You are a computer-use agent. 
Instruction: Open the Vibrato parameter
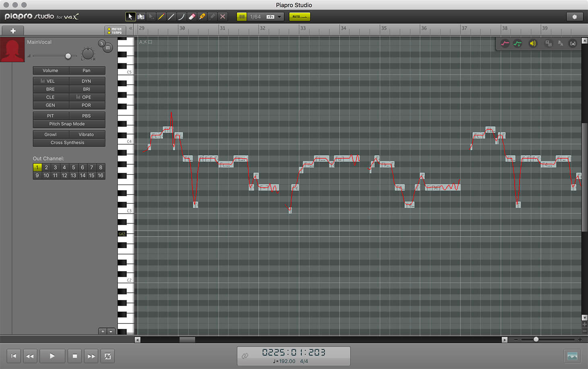pyautogui.click(x=86, y=135)
